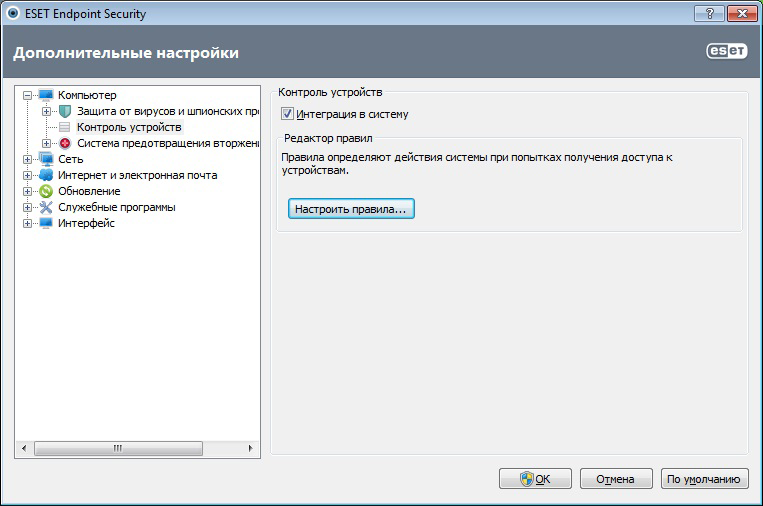Select Интерфейс label in the tree
The image size is (763, 506).
tap(86, 223)
